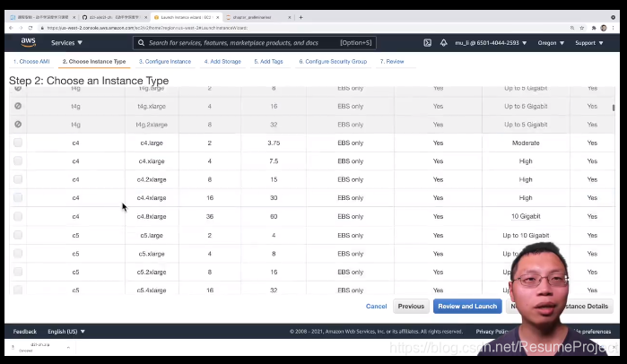Image resolution: width=627 pixels, height=364 pixels.
Task: Click the "10 Gigabit" network cell
Action: click(526, 216)
